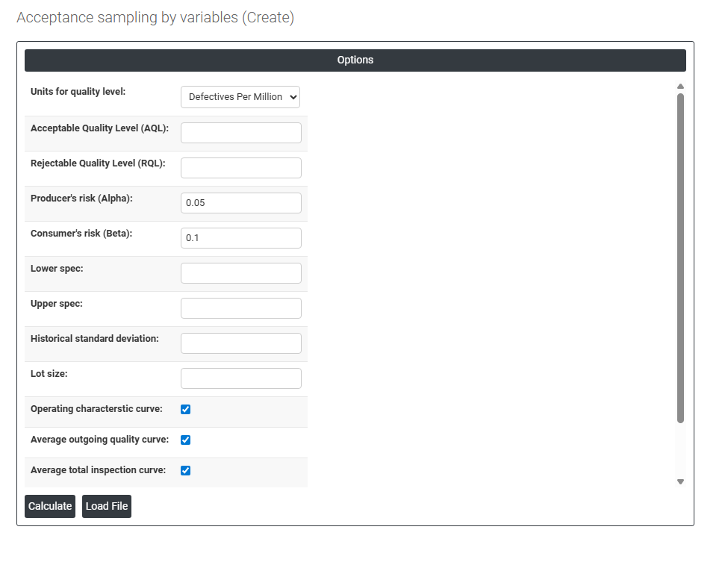
Task: Click the scrollbar track below the thumb
Action: tap(680, 450)
